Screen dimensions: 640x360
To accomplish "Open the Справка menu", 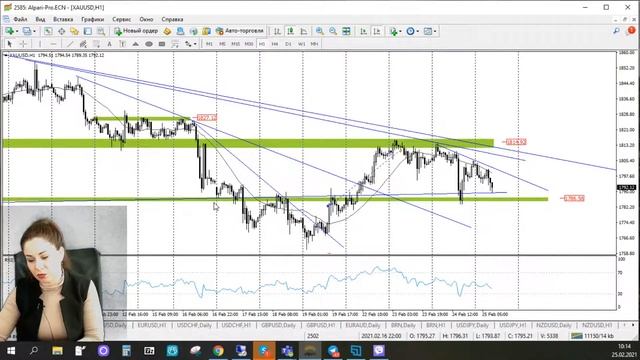I will [172, 19].
